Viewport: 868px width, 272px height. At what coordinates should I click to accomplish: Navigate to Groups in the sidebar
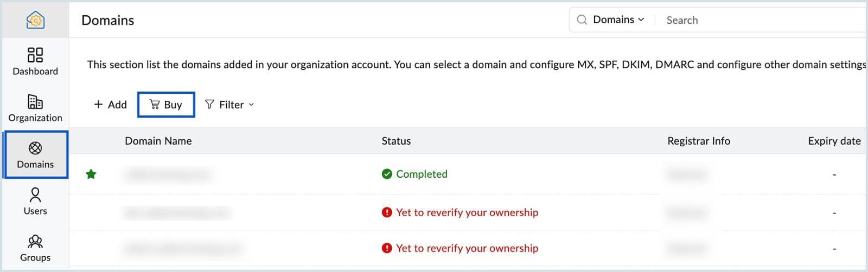[35, 248]
